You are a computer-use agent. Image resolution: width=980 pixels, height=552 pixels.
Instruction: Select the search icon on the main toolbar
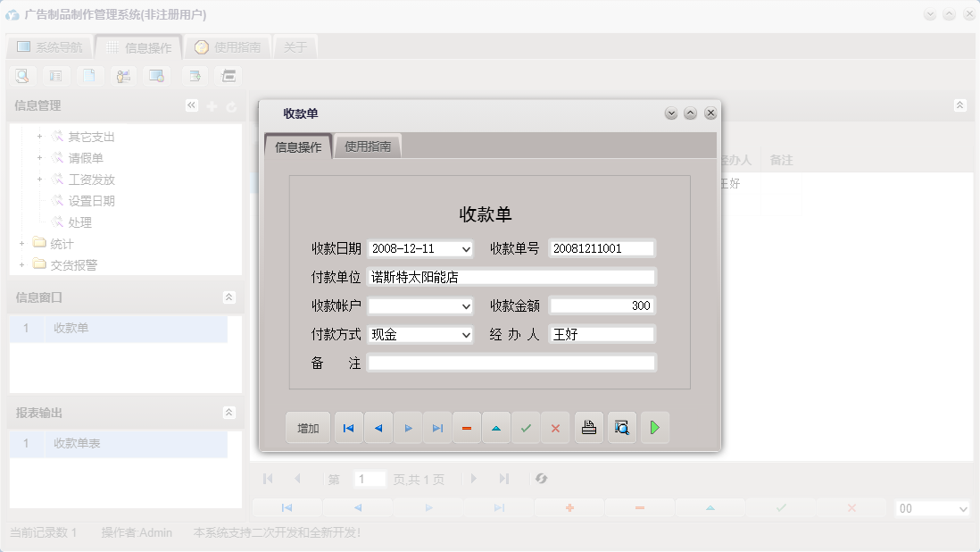(x=21, y=76)
